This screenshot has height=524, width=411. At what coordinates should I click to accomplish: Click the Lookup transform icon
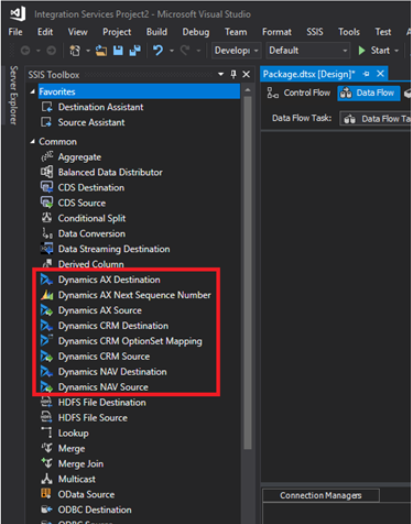(47, 432)
